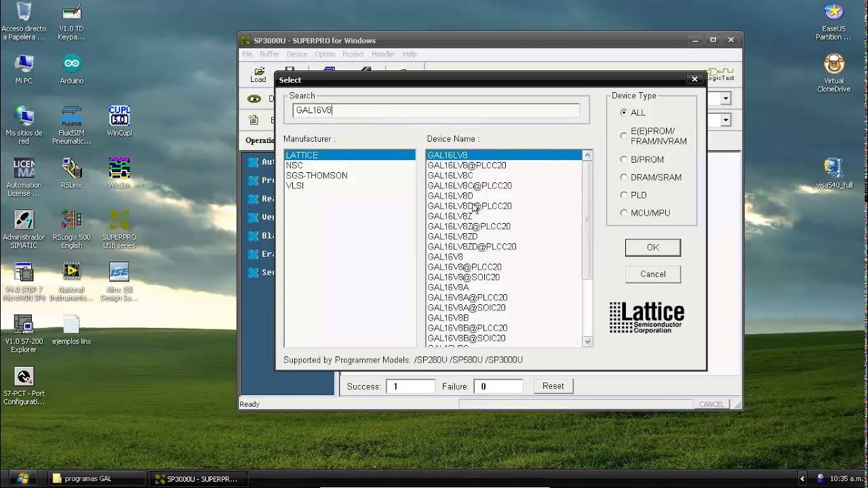Open the dropdown arrow on the document-icon row

[726, 120]
